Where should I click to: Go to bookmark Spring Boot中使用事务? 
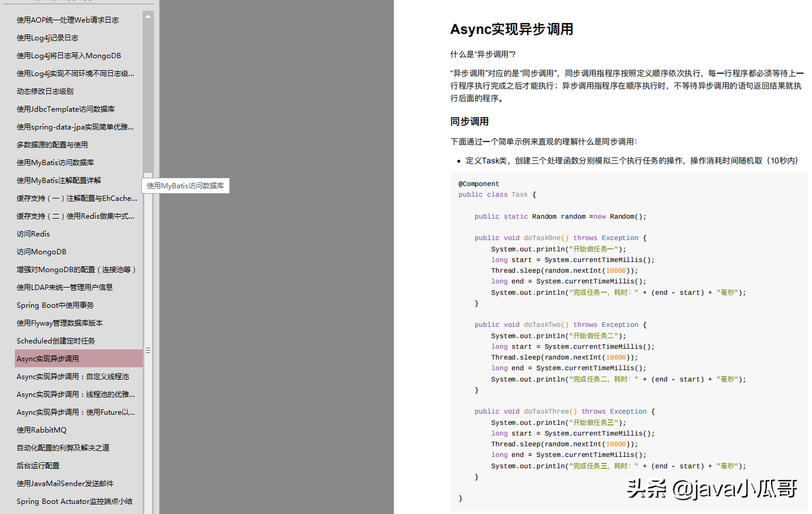pyautogui.click(x=55, y=305)
